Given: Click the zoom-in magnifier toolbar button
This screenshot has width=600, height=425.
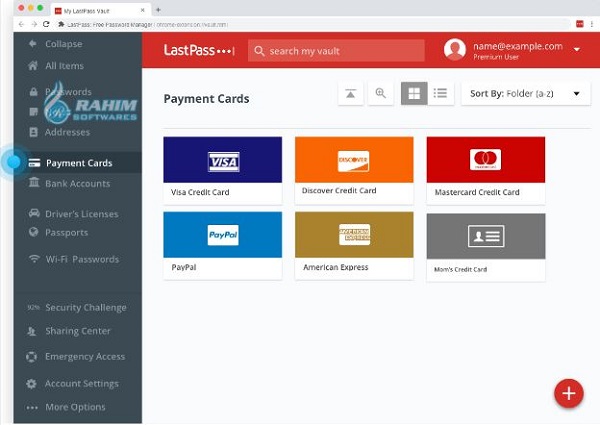Looking at the screenshot, I should [380, 93].
